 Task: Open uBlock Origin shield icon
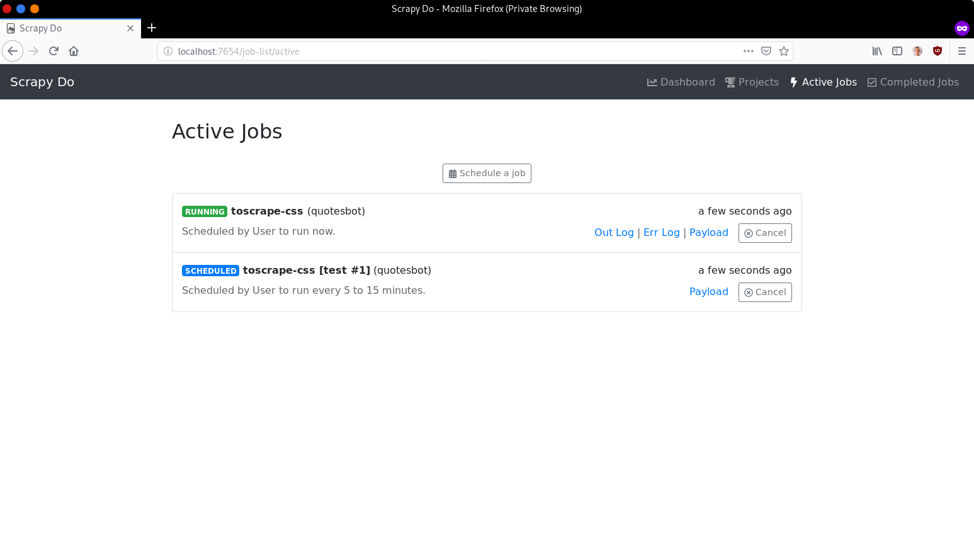pos(937,51)
